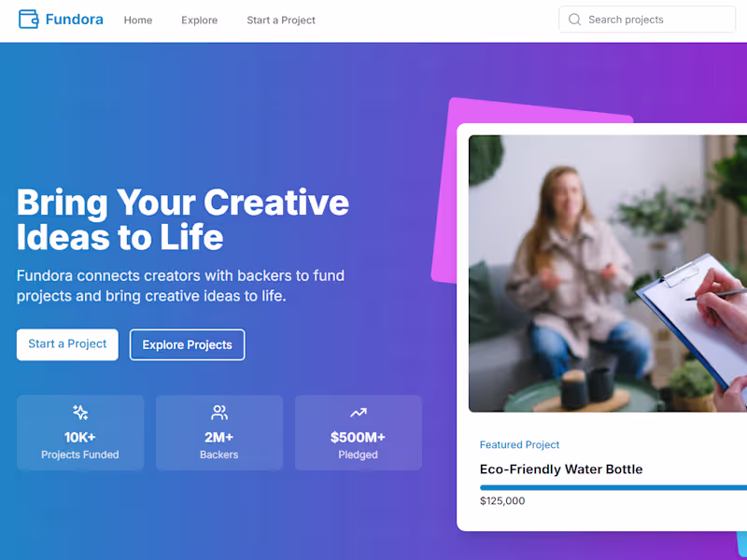Viewport: 747px width, 560px height.
Task: Open the Explore nav item
Action: tap(200, 20)
